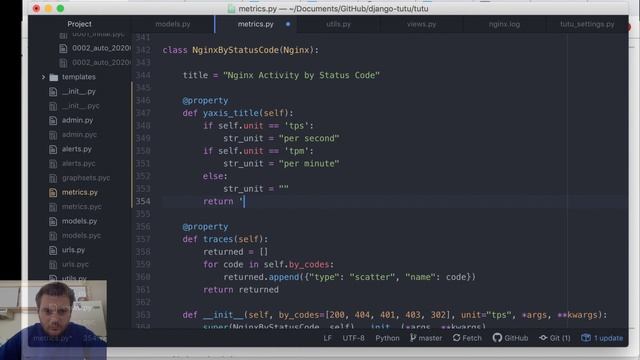Switch to the views.py tab
The height and width of the screenshot is (360, 640).
[x=421, y=24]
